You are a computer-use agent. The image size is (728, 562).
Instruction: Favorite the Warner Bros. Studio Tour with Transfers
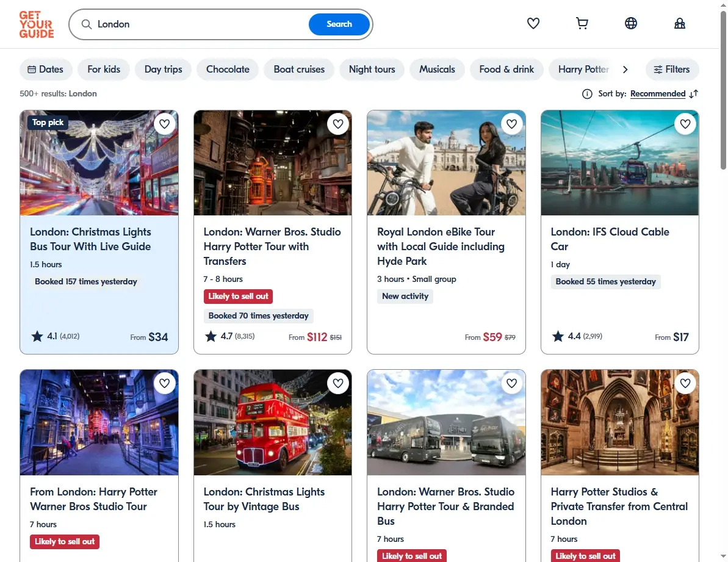338,124
